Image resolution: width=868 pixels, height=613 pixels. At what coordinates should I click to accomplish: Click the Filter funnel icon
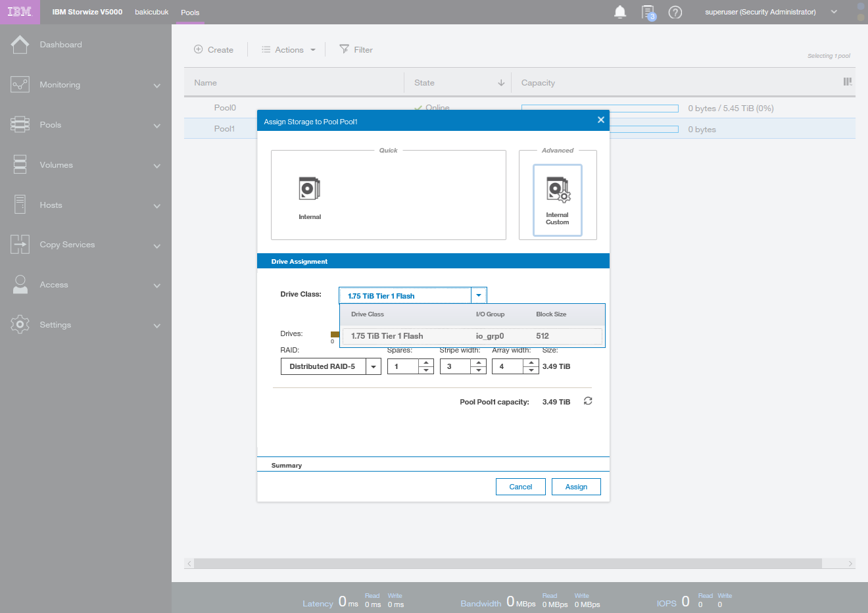(344, 49)
